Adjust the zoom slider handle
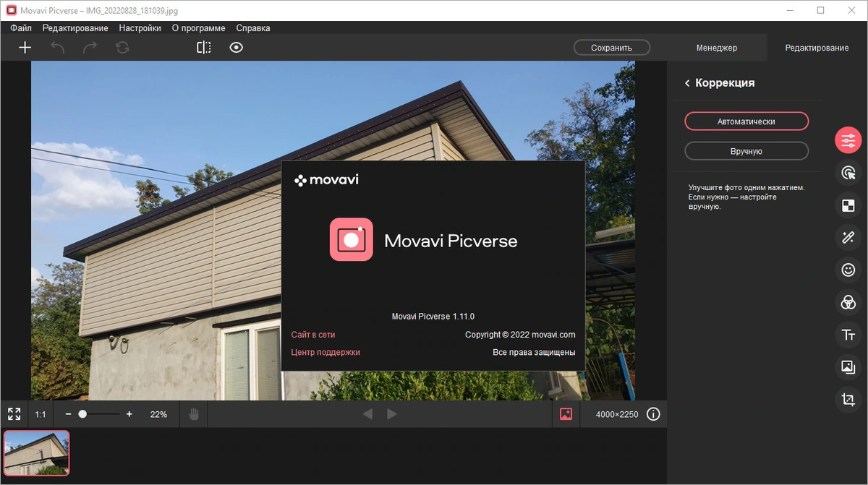The height and width of the screenshot is (485, 868). [82, 414]
